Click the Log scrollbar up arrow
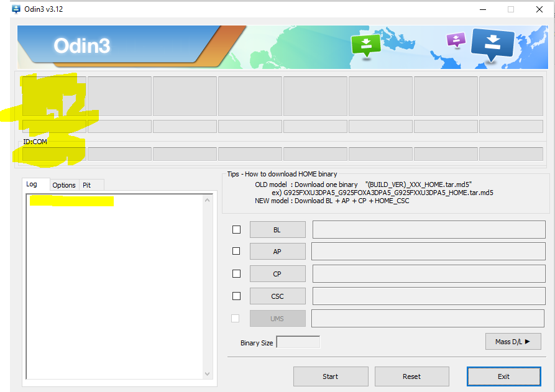Viewport: 555px width, 392px height. (x=208, y=199)
